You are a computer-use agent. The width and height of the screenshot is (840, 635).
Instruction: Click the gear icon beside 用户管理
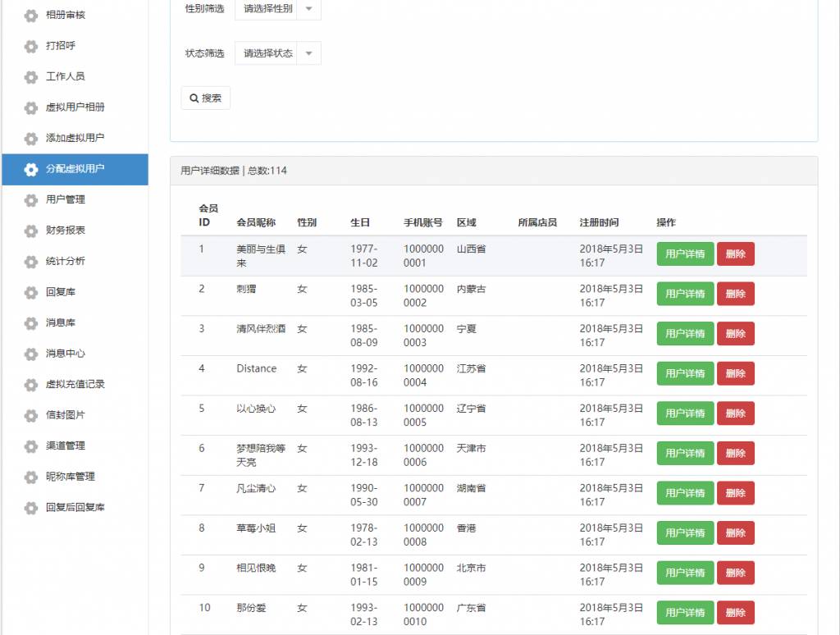[x=31, y=200]
